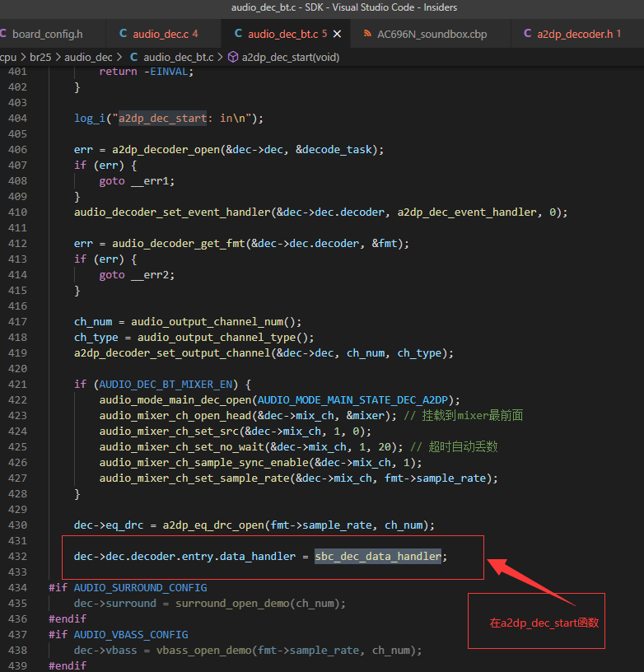Click the a2dp_decoder_open function call
Screen dimensions: 644x672
(166, 150)
